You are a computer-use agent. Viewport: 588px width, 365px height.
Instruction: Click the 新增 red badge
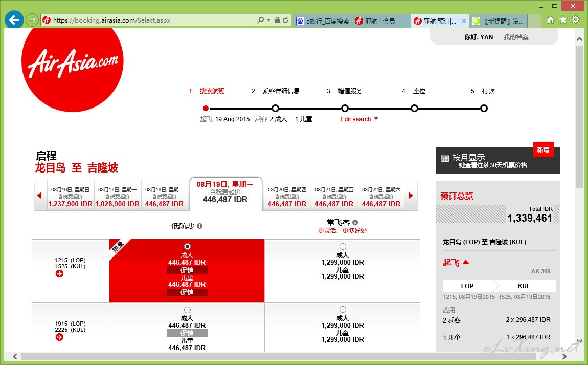tap(543, 150)
